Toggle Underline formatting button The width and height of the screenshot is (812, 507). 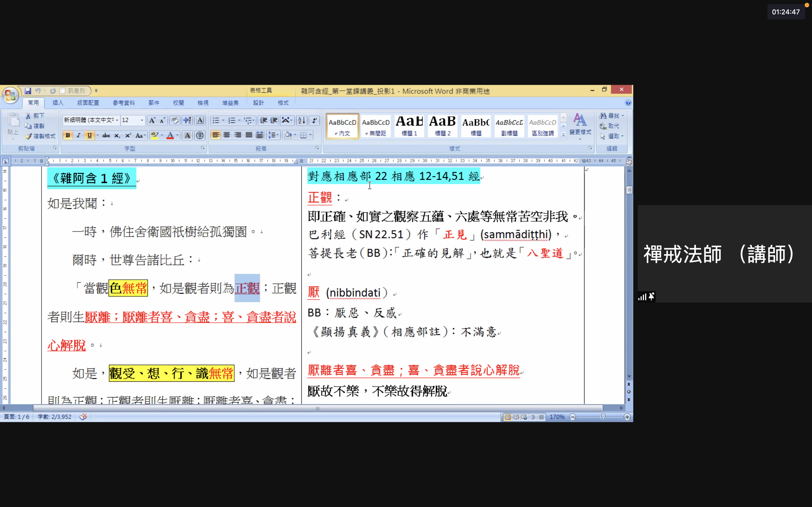coord(89,135)
